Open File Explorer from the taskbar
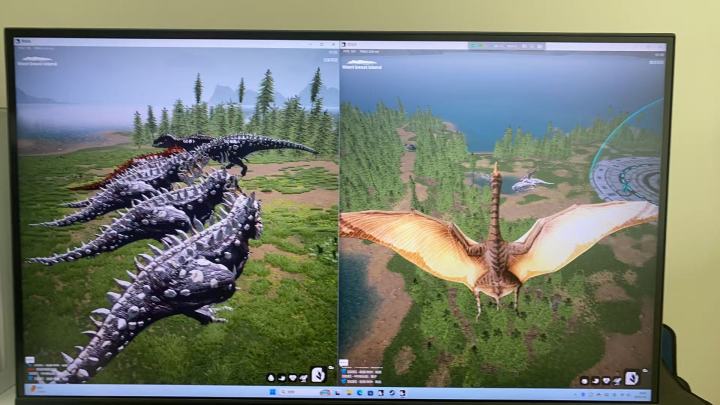Viewport: 720px width, 405px height. pos(349,393)
